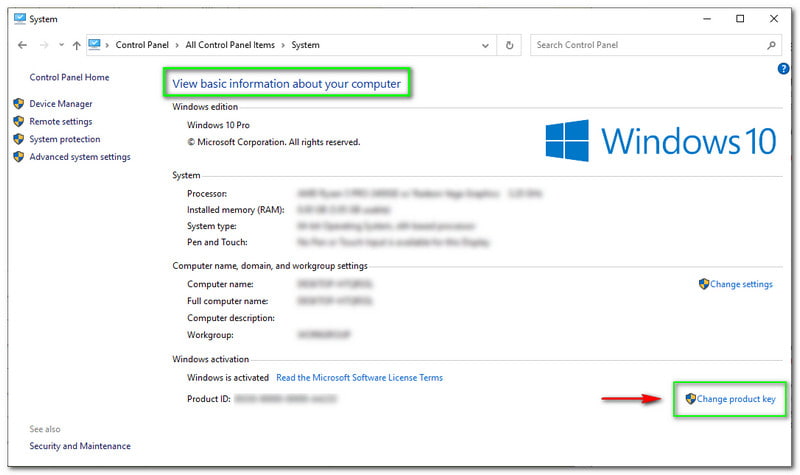Click the Product ID label
The height and width of the screenshot is (475, 800).
point(209,399)
